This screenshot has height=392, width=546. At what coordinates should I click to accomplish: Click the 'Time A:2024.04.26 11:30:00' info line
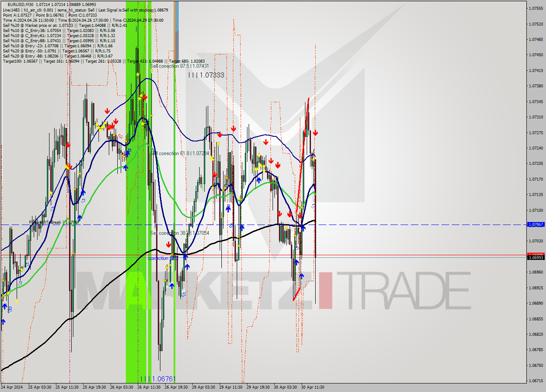83,20
